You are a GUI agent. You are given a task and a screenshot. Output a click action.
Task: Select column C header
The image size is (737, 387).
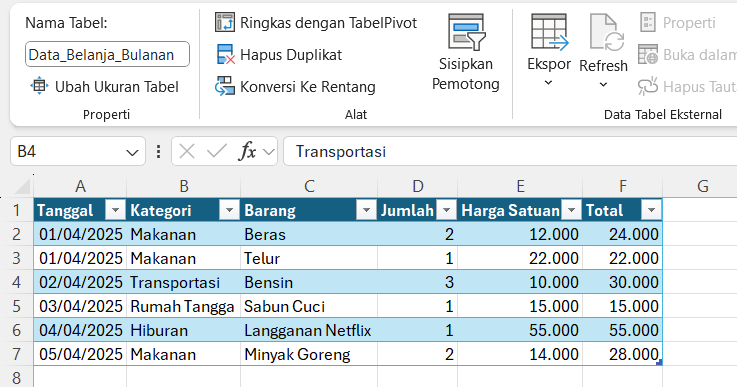309,186
